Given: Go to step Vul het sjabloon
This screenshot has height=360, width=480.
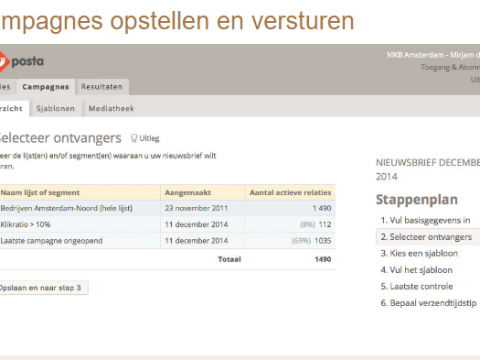Looking at the screenshot, I should tap(417, 270).
